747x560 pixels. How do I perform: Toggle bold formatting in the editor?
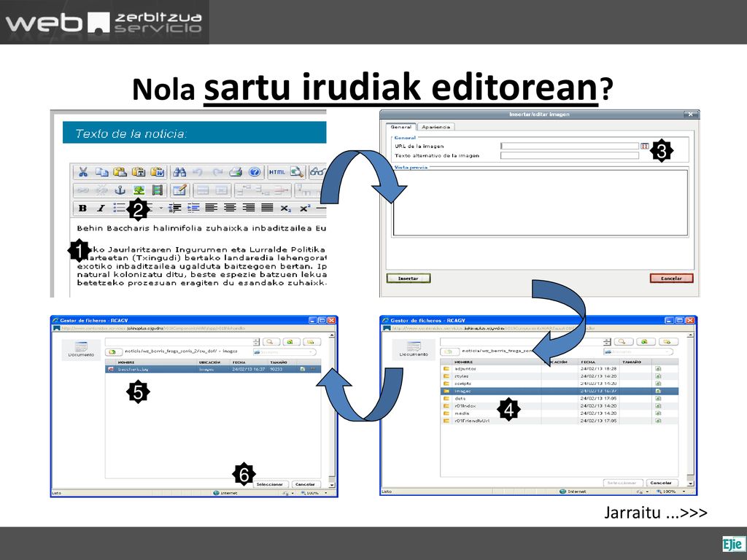coord(82,208)
